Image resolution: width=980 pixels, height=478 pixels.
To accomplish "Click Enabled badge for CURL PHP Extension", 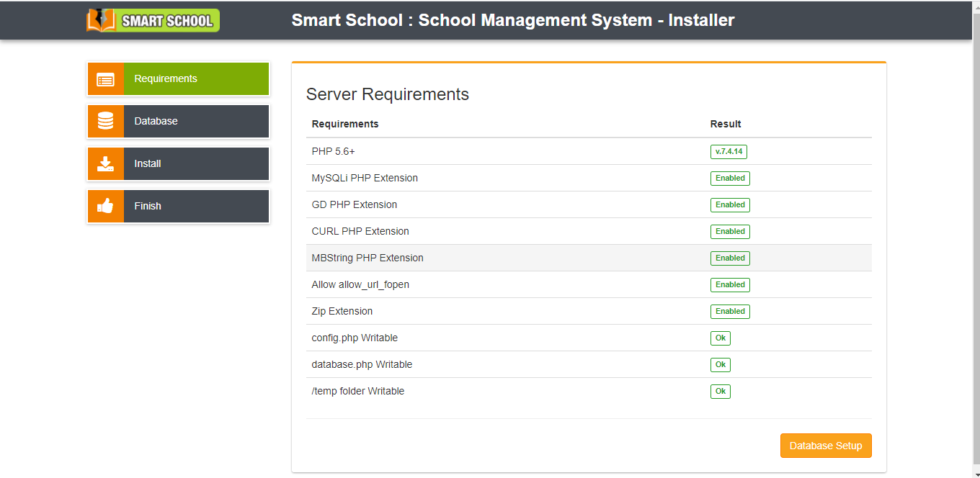I will pos(730,232).
